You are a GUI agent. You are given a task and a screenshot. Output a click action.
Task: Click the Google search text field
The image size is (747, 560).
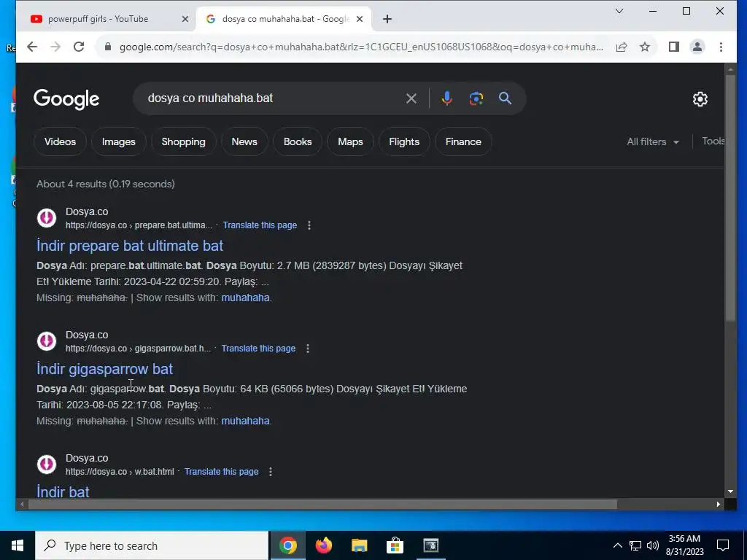271,98
